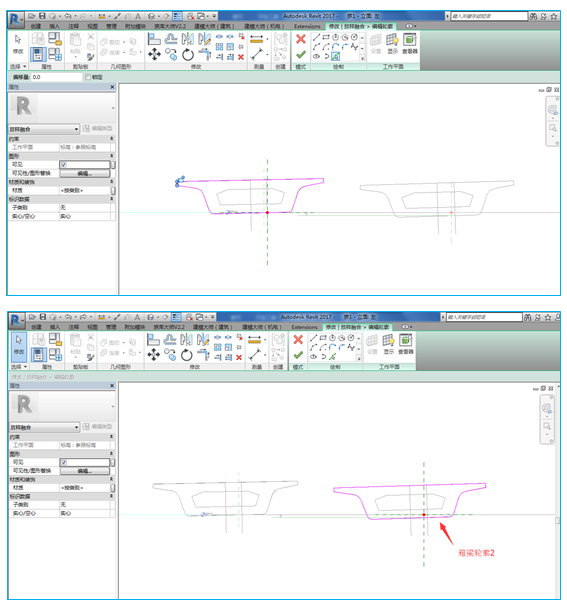This screenshot has height=603, width=567.
Task: Select the Copy tool in upper window ribbon
Action: pos(171,54)
